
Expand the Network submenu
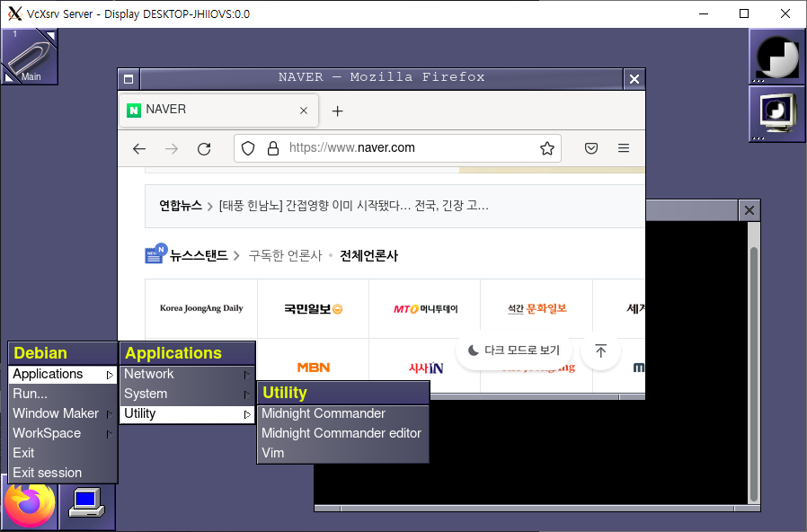coord(187,374)
